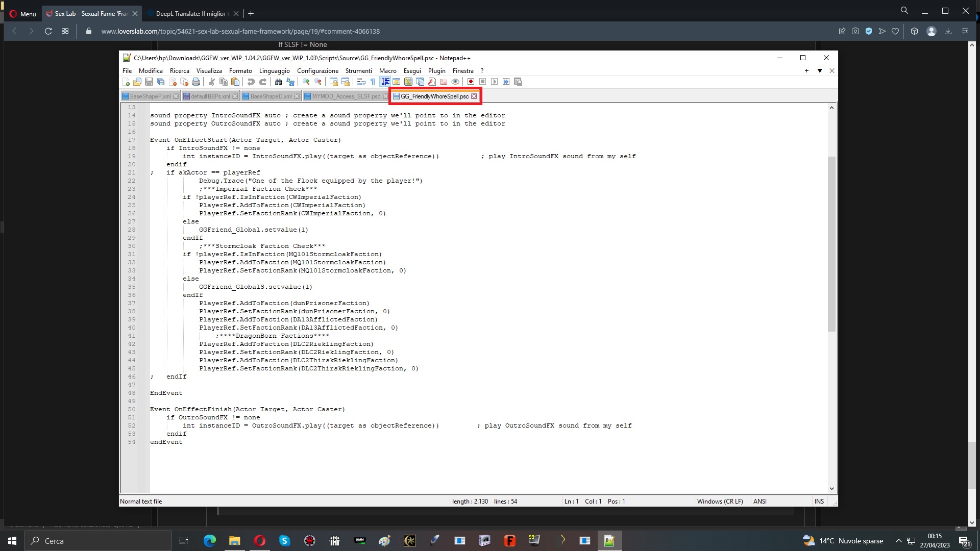Start macro recording with the red dot
Viewport: 980px width, 551px height.
pyautogui.click(x=471, y=82)
